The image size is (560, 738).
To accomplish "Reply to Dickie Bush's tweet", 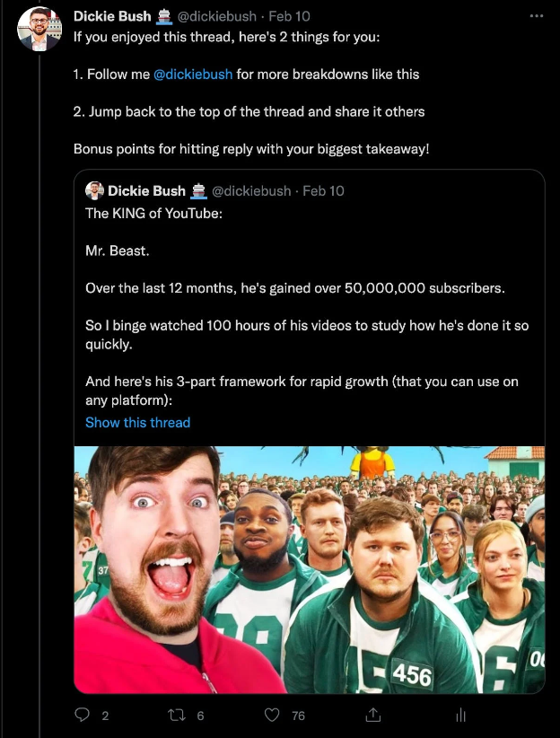I will point(83,715).
